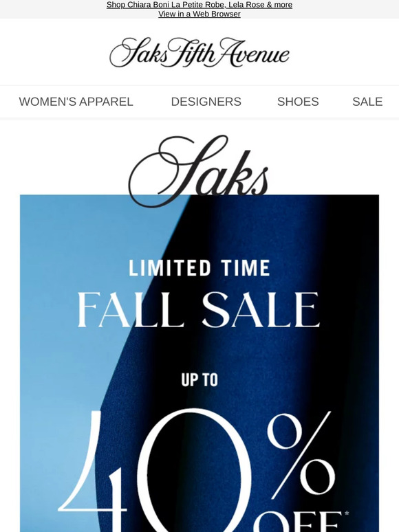Click the Saks Fifth Avenue header logo
The image size is (399, 532).
click(x=199, y=52)
